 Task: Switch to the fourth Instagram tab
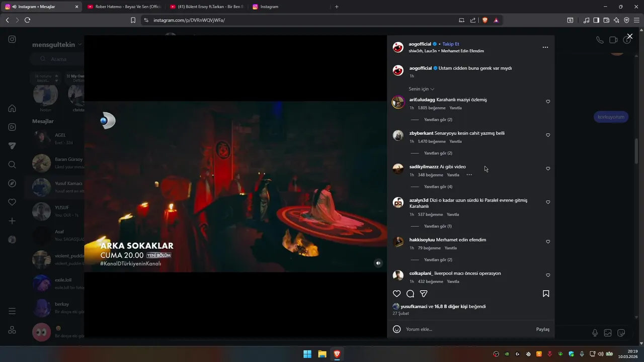[x=289, y=7]
